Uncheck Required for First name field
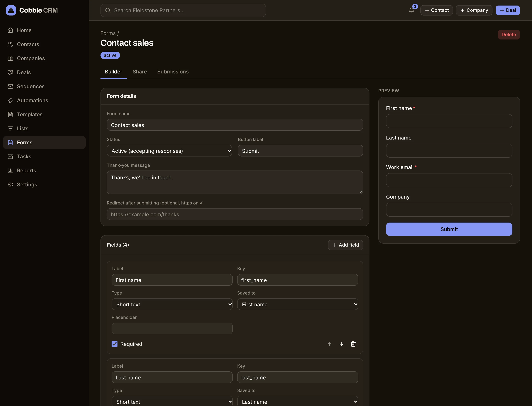Image resolution: width=532 pixels, height=406 pixels. (x=114, y=344)
